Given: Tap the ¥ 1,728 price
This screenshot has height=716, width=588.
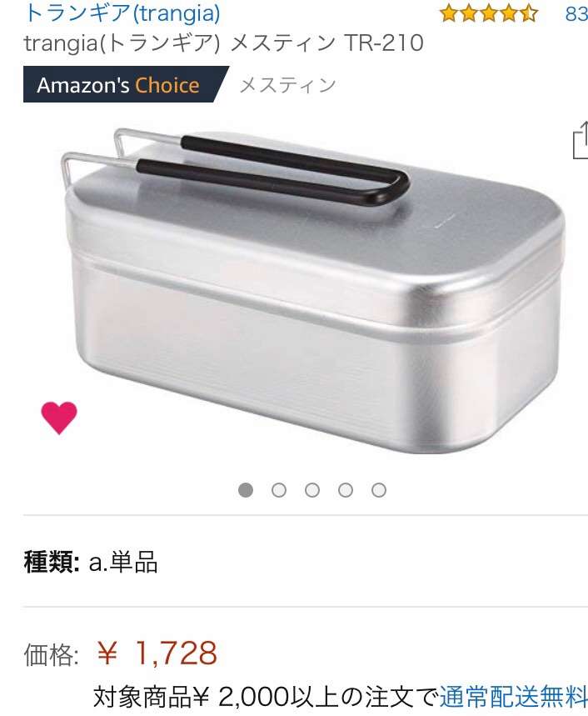Looking at the screenshot, I should [x=157, y=653].
